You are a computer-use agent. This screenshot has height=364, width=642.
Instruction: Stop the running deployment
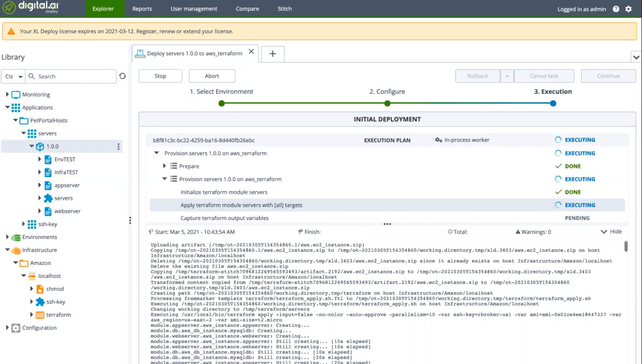pyautogui.click(x=160, y=76)
